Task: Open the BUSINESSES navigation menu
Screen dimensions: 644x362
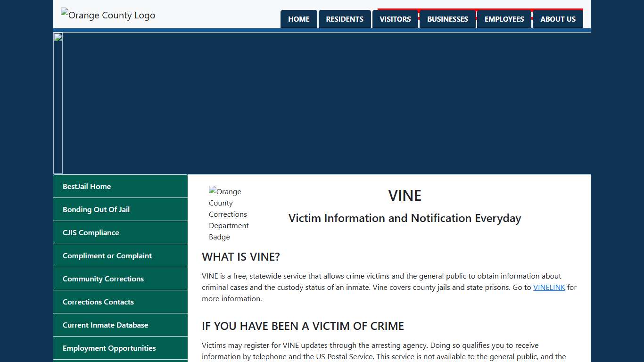Action: tap(447, 19)
